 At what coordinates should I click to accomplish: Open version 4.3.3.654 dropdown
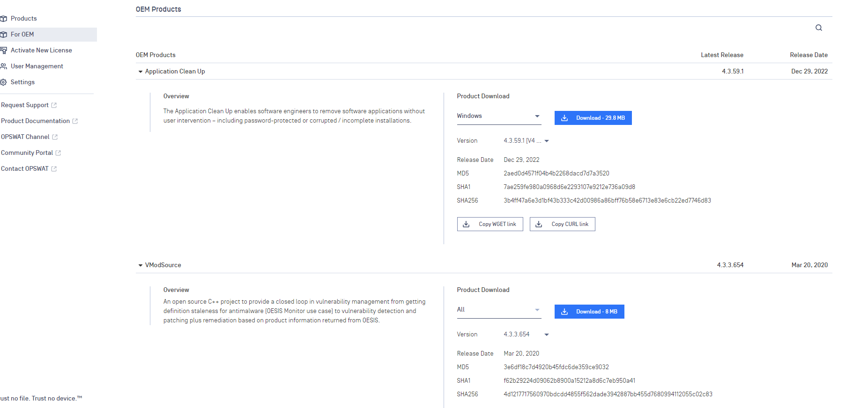[526, 335]
